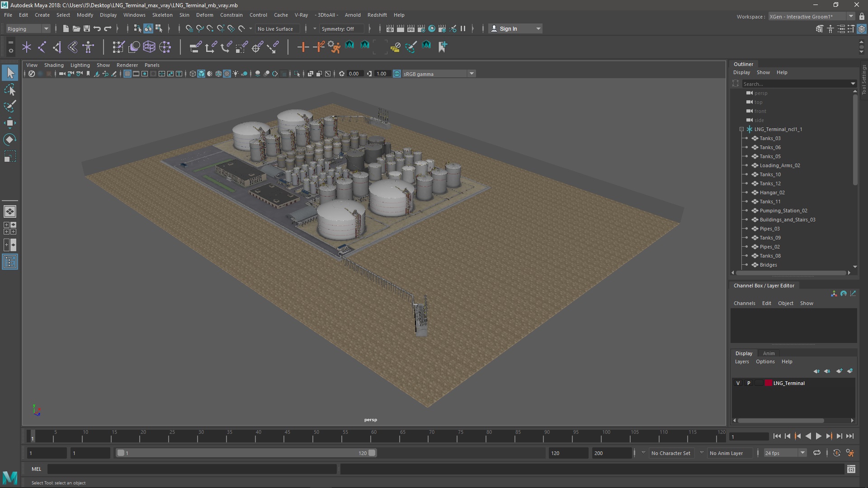
Task: Open the Outliner Display menu
Action: click(x=741, y=72)
